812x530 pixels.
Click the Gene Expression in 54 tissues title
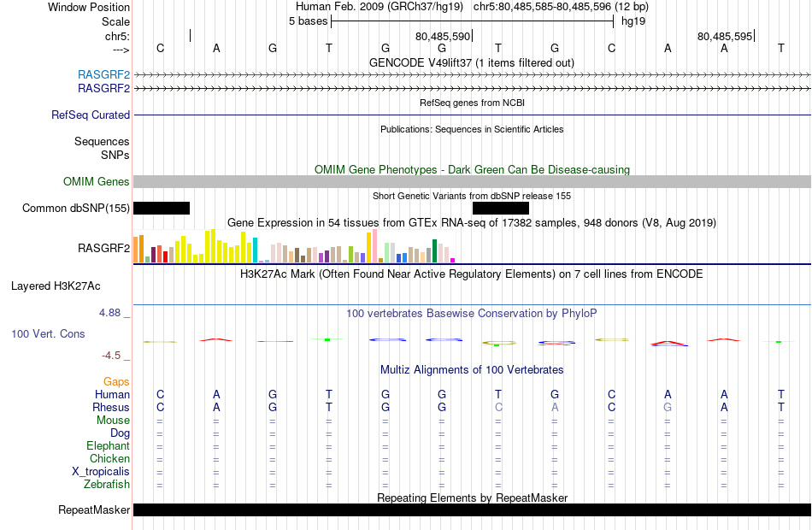pyautogui.click(x=472, y=223)
